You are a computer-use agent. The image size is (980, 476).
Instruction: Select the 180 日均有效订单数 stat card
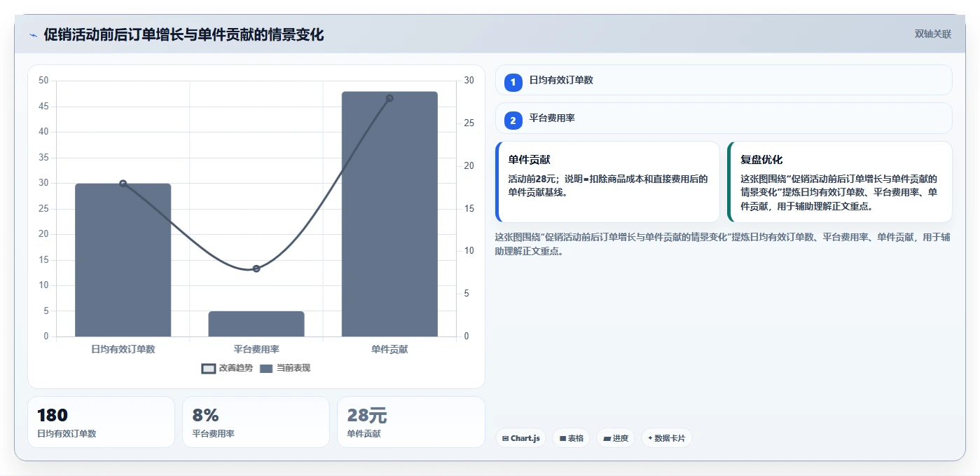click(x=101, y=422)
